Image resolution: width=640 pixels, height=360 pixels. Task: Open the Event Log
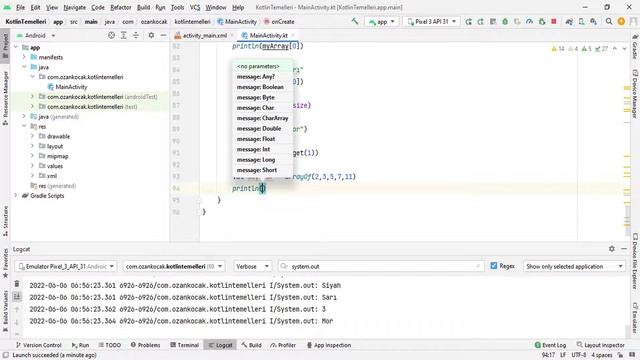[550, 345]
